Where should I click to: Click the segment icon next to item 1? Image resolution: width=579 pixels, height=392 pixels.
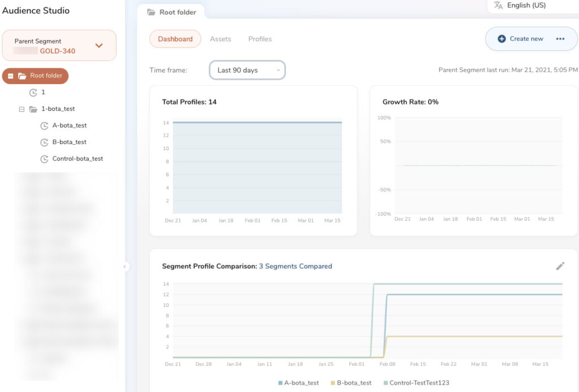[x=33, y=93]
